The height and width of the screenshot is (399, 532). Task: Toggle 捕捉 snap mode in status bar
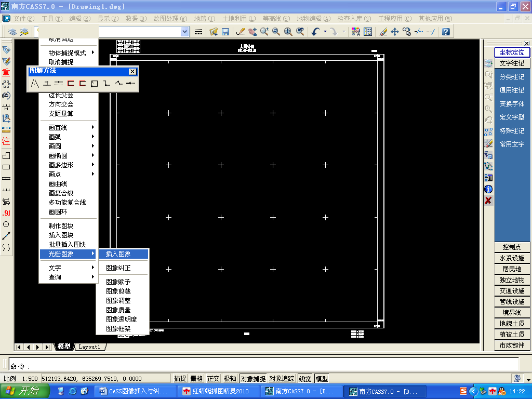click(x=180, y=379)
